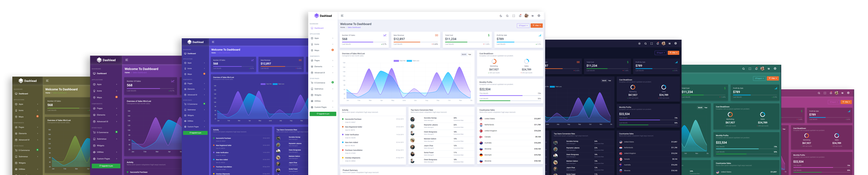Expand Utilities in the white dashboard sidebar
The width and height of the screenshot is (868, 175).
322,101
